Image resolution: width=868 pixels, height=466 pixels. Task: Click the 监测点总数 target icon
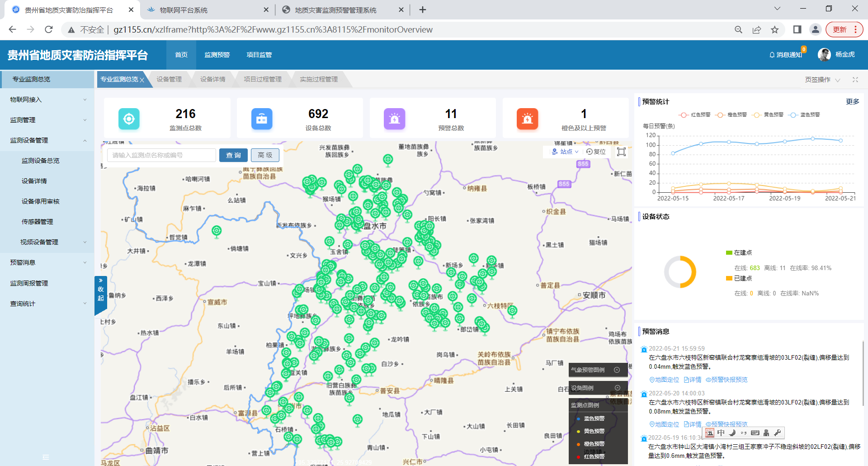(129, 119)
